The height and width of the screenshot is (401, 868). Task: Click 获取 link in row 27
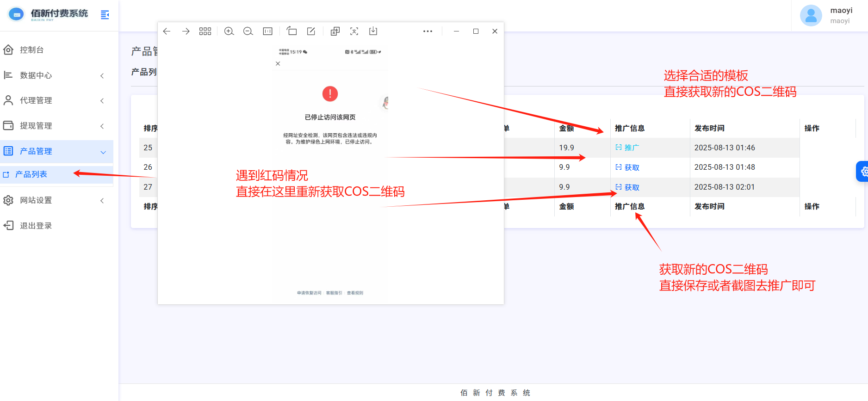[x=631, y=187]
